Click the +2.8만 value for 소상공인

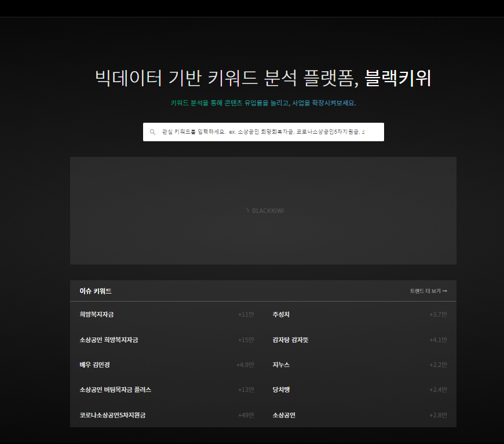pos(438,415)
